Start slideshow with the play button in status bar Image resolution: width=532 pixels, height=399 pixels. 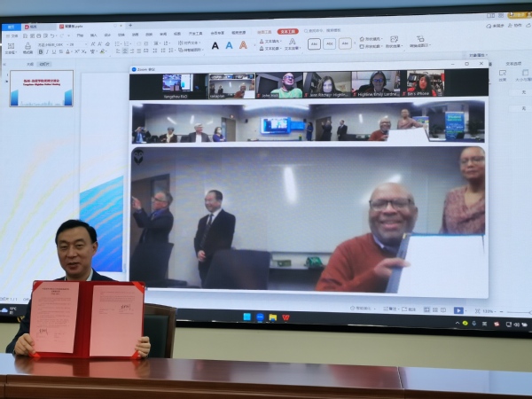pos(458,310)
